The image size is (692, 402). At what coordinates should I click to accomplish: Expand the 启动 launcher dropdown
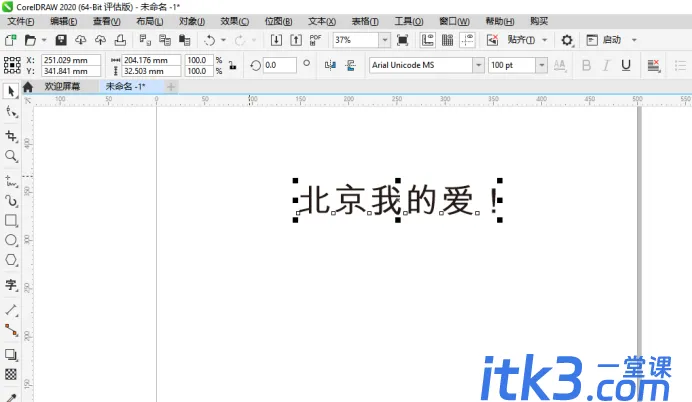[634, 40]
